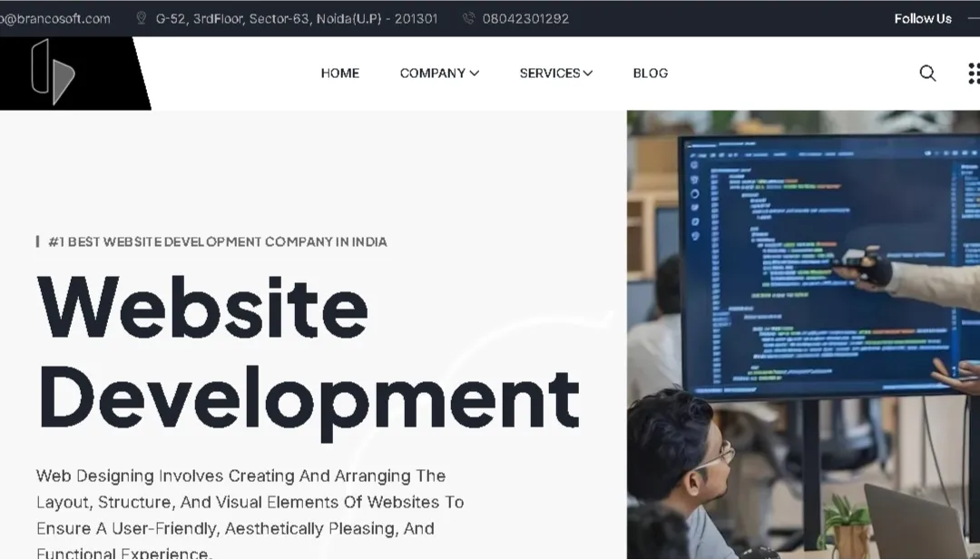Go to the HOME menu item
The width and height of the screenshot is (980, 560).
point(340,74)
